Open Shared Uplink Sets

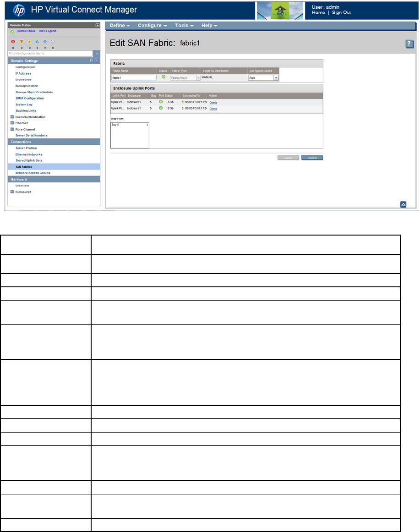coord(29,160)
